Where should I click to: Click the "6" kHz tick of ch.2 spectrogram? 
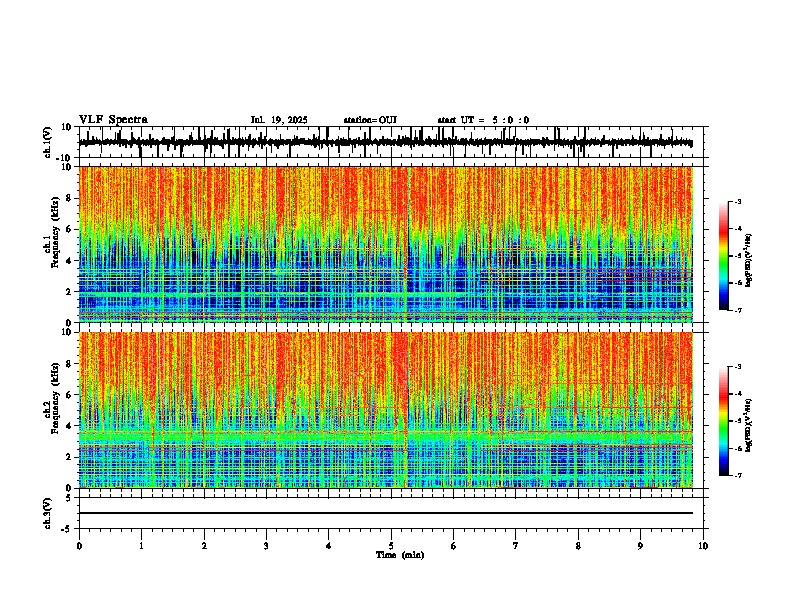click(x=70, y=395)
